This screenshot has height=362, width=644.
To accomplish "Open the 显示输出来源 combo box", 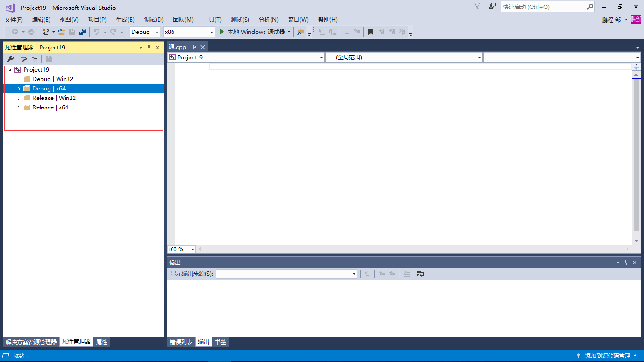I will [354, 273].
